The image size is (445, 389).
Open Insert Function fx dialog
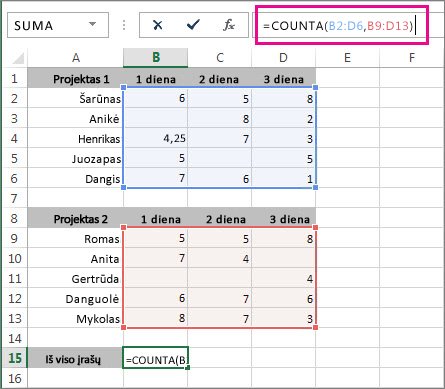[x=229, y=25]
